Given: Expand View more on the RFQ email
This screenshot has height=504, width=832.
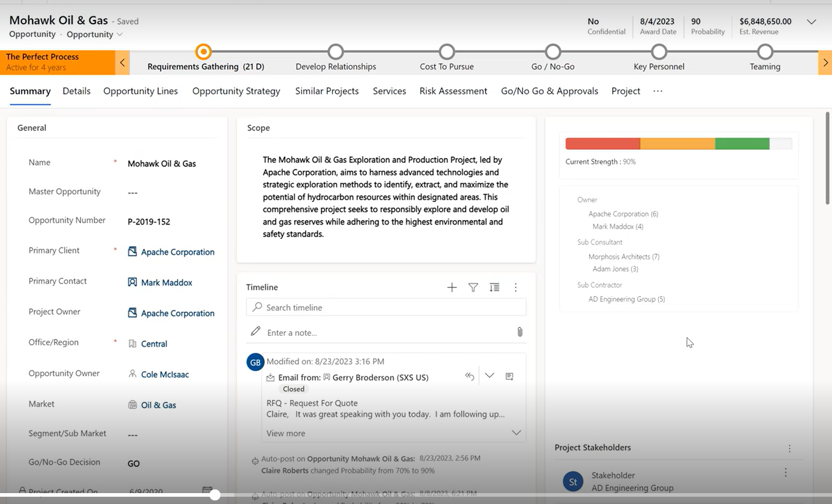Looking at the screenshot, I should [285, 433].
